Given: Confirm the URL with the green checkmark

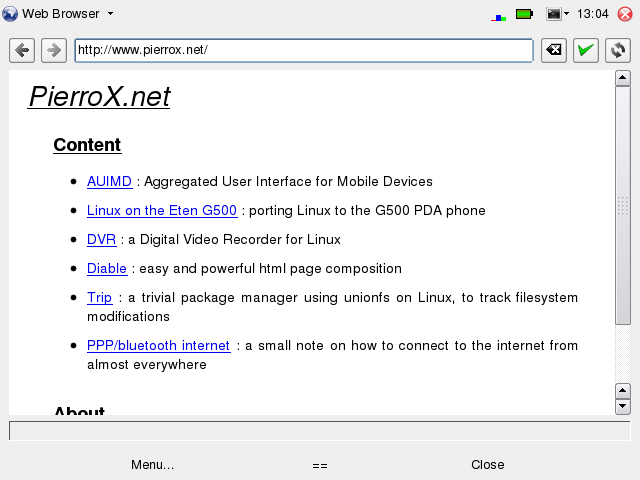Looking at the screenshot, I should click(x=586, y=51).
